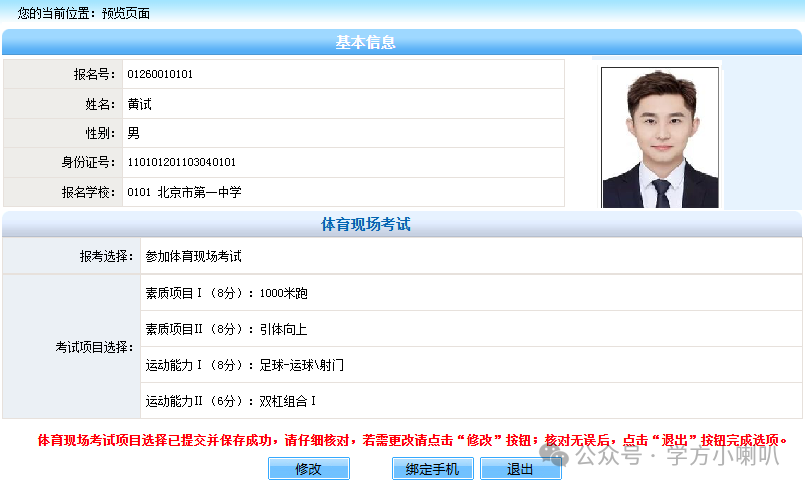Click the 您的当前位置：预览页面 breadcrumb text
805x487 pixels.
pos(84,13)
